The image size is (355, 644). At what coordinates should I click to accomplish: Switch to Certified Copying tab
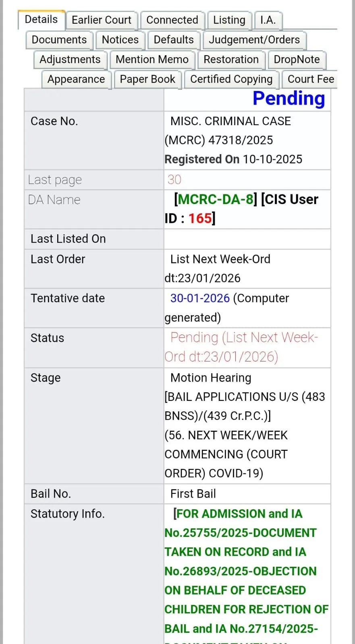tap(231, 79)
